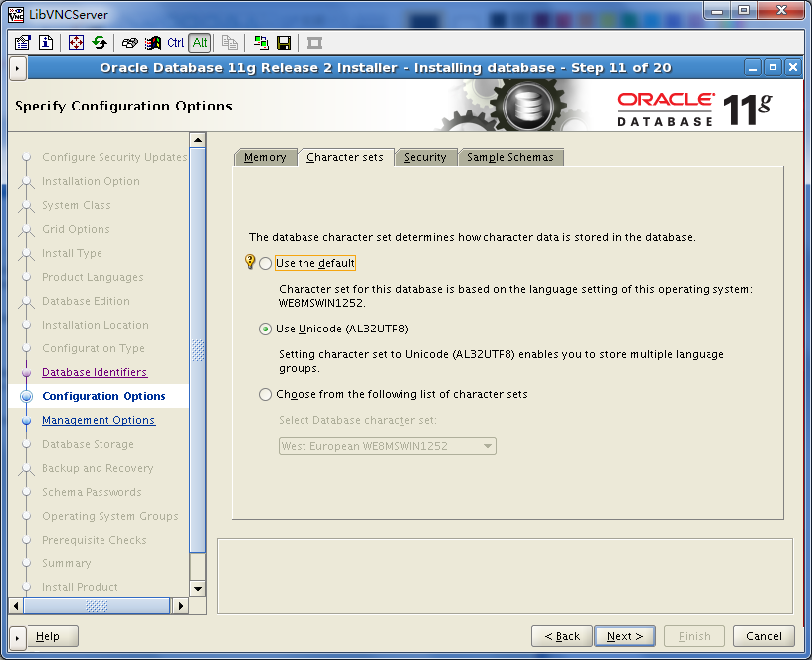This screenshot has height=660, width=812.
Task: Click the step list scroll up arrow
Action: pos(198,140)
